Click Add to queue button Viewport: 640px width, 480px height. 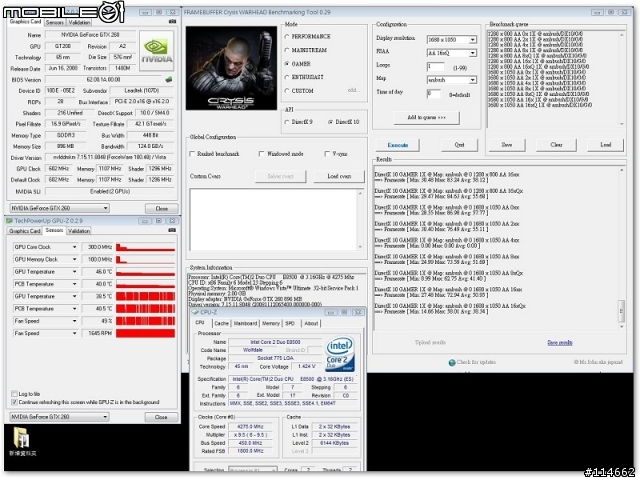point(427,118)
